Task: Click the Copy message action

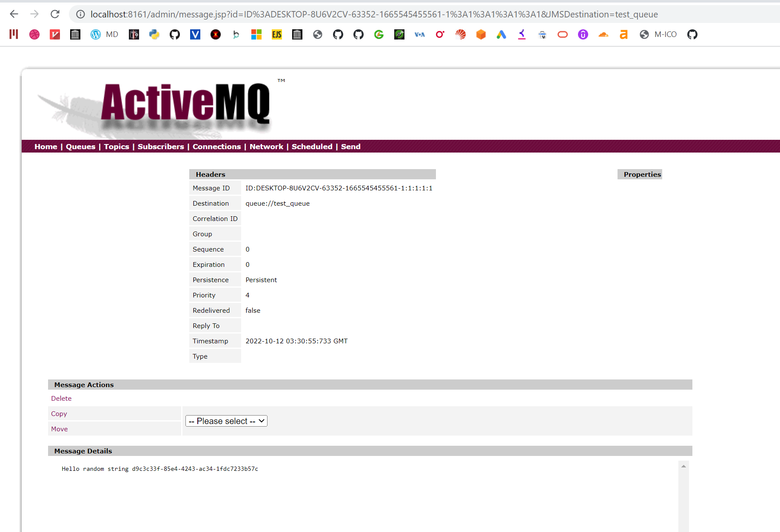Action: click(x=59, y=413)
